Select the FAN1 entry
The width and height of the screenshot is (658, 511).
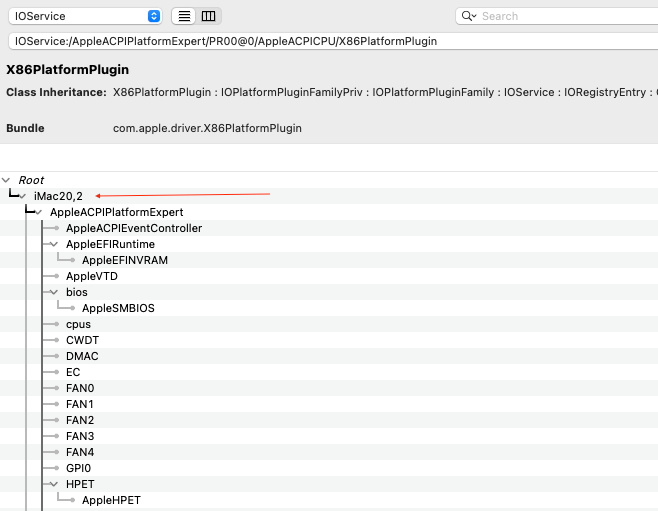[x=80, y=404]
